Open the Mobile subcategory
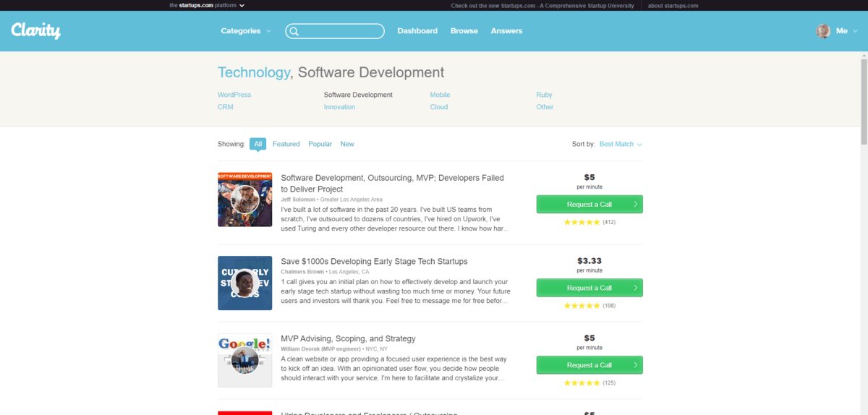 coord(440,95)
